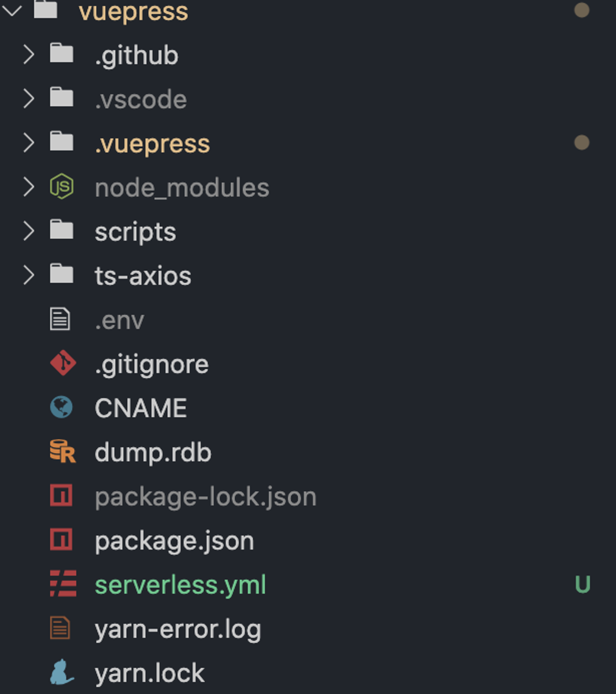Click the Redis database icon for dump.rdb
Screen dimensions: 616x694
click(x=62, y=451)
